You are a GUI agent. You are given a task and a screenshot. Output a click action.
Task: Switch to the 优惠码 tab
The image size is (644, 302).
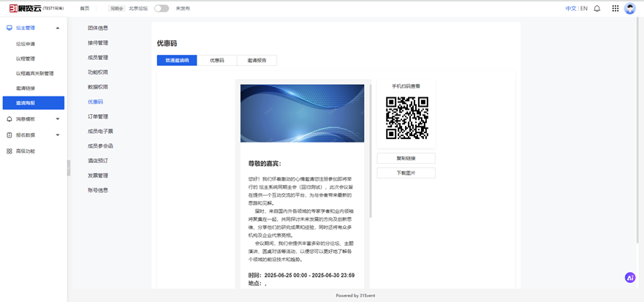pos(217,61)
